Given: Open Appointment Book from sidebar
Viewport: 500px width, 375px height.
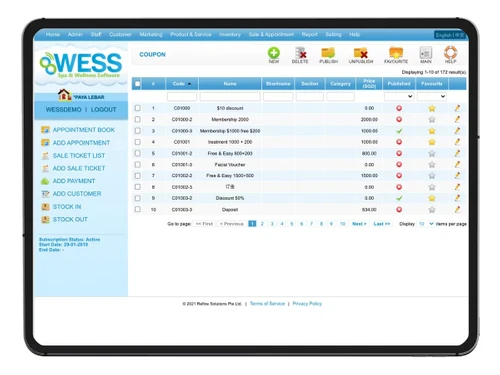Looking at the screenshot, I should (84, 130).
